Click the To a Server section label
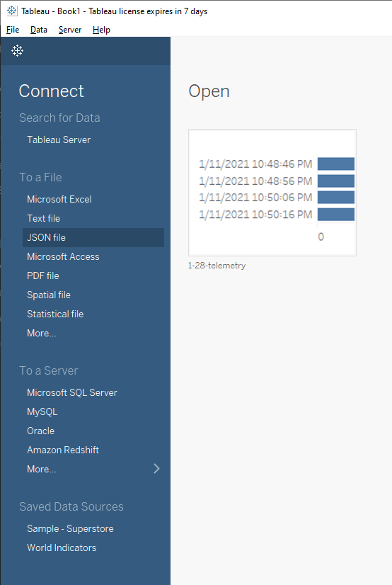 click(x=48, y=370)
